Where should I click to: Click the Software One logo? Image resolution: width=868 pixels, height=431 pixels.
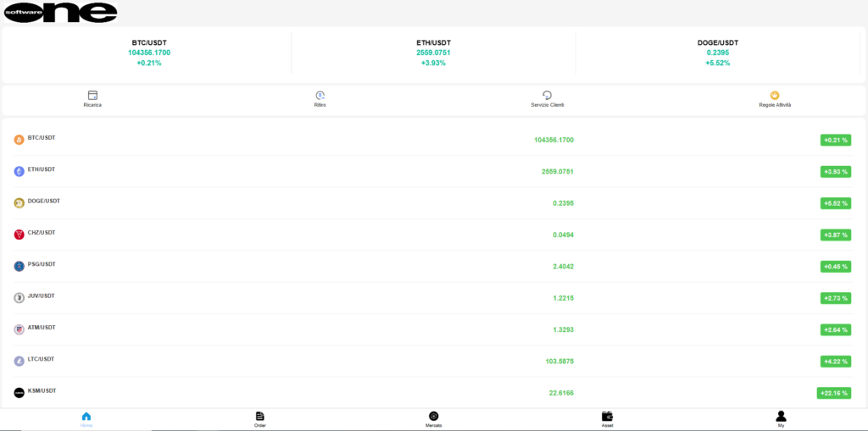(60, 12)
